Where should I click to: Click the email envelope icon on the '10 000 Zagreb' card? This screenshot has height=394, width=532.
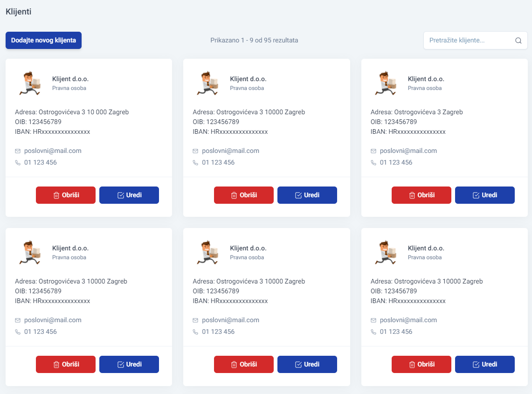(18, 151)
